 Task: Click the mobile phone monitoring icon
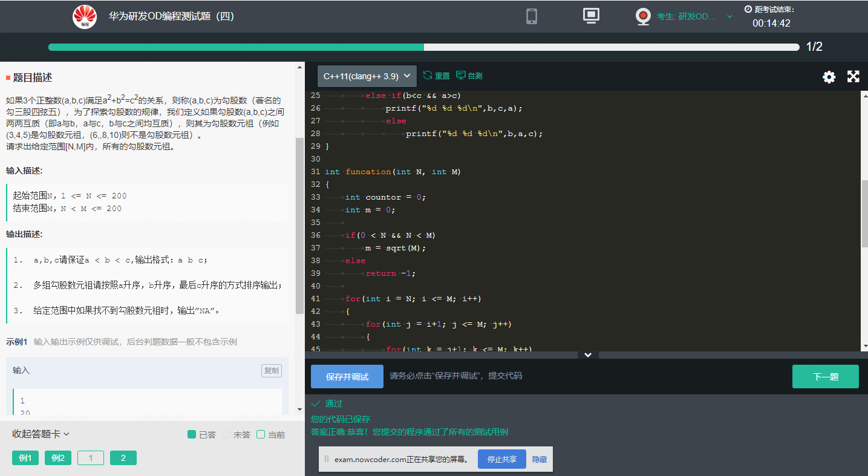coord(532,16)
